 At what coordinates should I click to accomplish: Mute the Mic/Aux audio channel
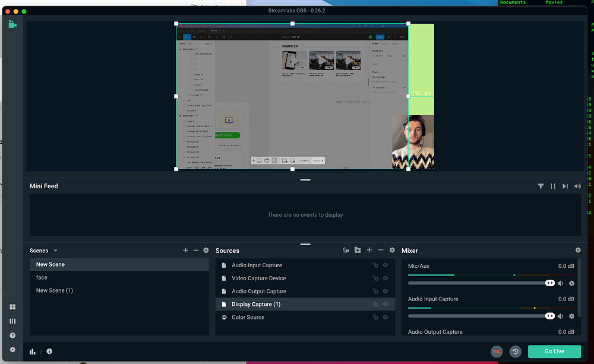(560, 283)
